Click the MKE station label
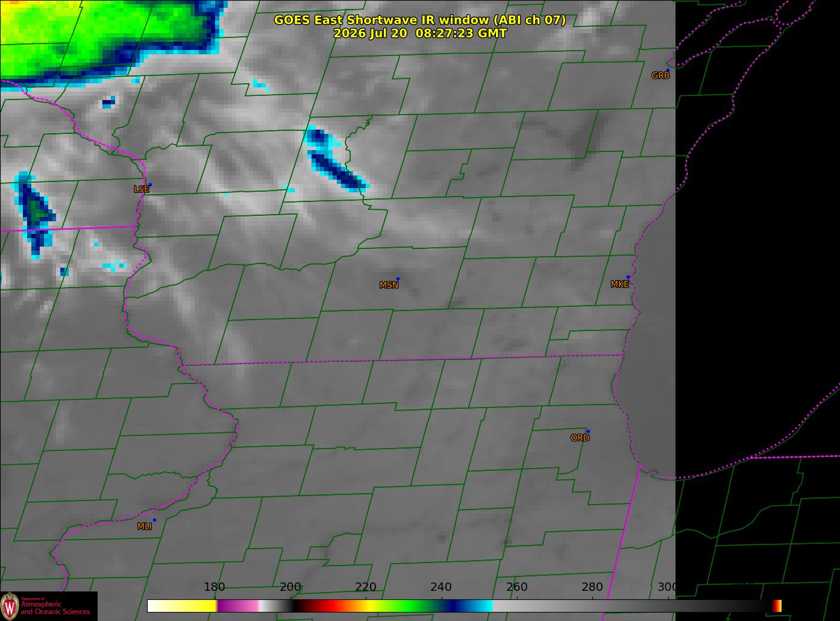840x621 pixels. tap(619, 284)
